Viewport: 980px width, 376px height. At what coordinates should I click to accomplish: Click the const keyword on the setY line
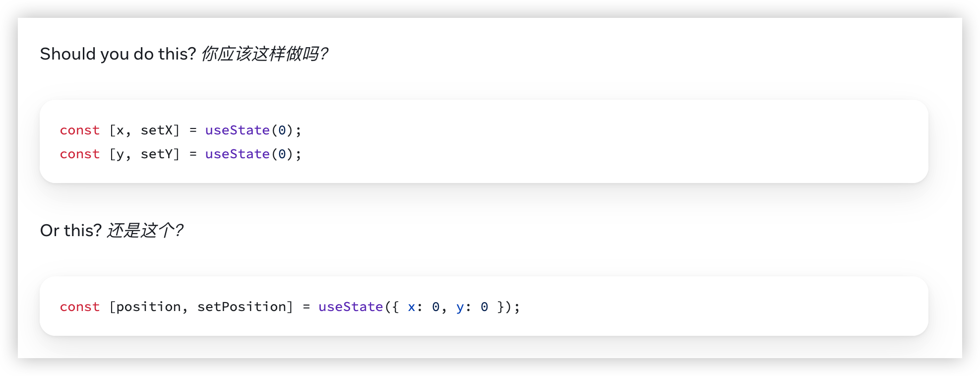coord(79,154)
